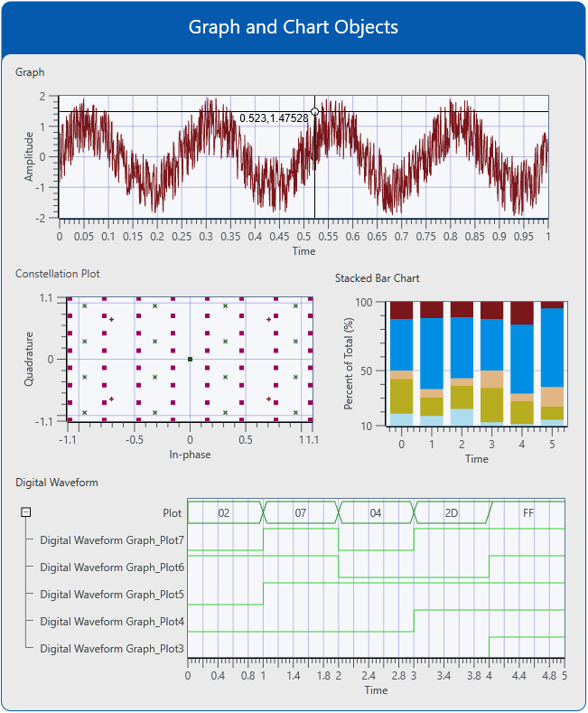The image size is (588, 713).
Task: Click the dark red top segment of bar 4
Action: [522, 313]
